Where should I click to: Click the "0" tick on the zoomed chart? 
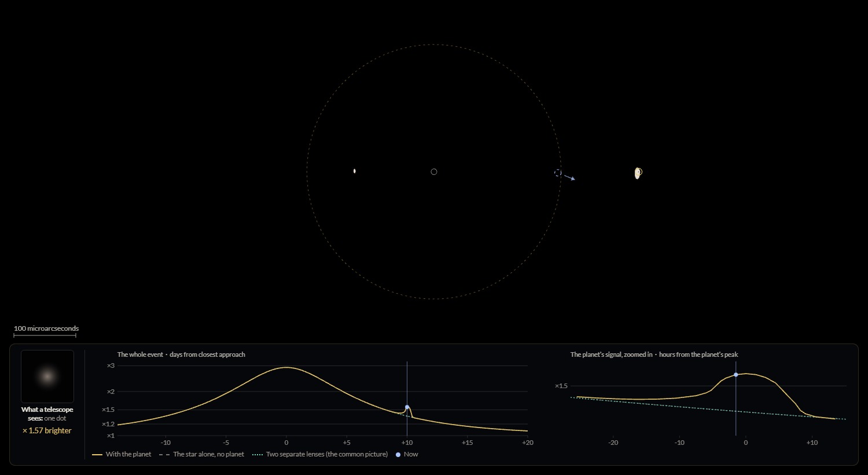[x=746, y=443]
